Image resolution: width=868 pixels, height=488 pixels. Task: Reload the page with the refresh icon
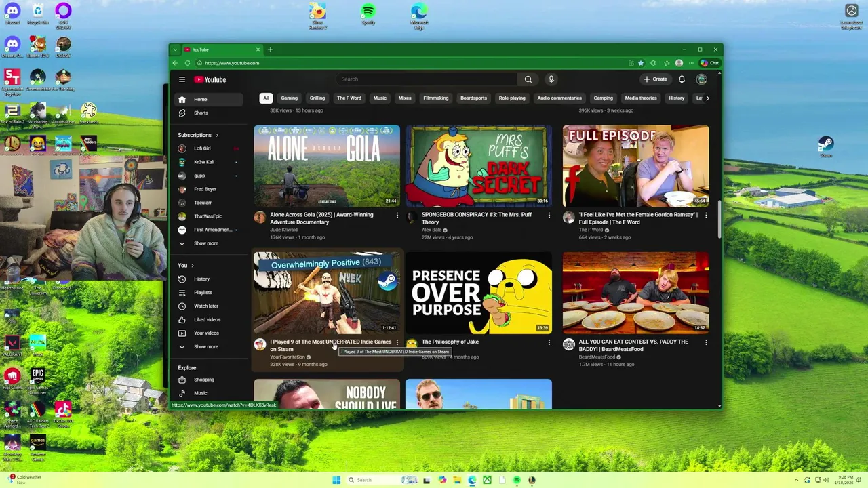coord(187,63)
